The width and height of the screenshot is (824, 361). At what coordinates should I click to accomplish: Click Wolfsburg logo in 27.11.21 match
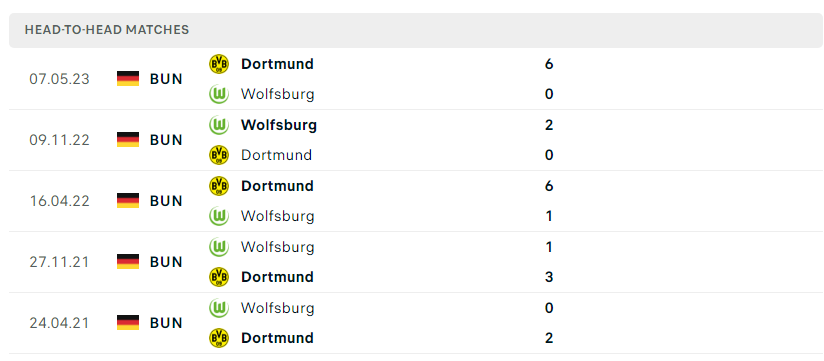(219, 247)
